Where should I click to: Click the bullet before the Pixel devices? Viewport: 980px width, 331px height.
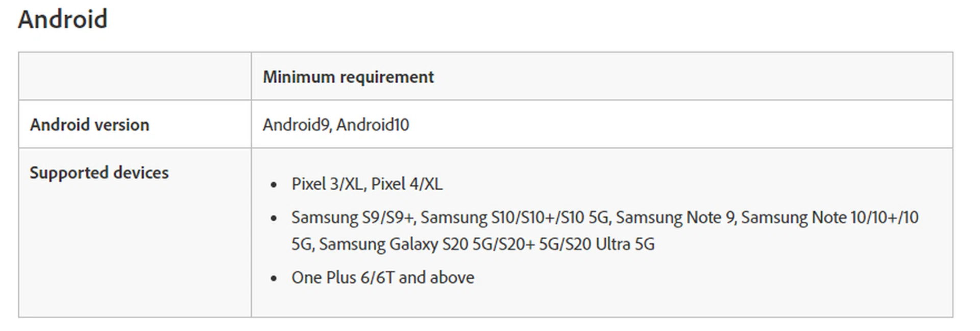(274, 185)
